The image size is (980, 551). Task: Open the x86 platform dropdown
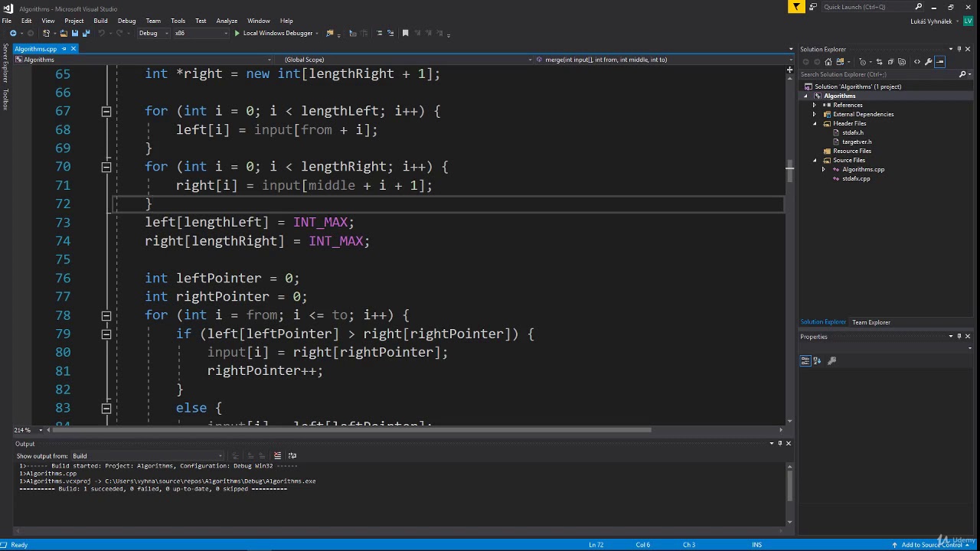pos(201,34)
